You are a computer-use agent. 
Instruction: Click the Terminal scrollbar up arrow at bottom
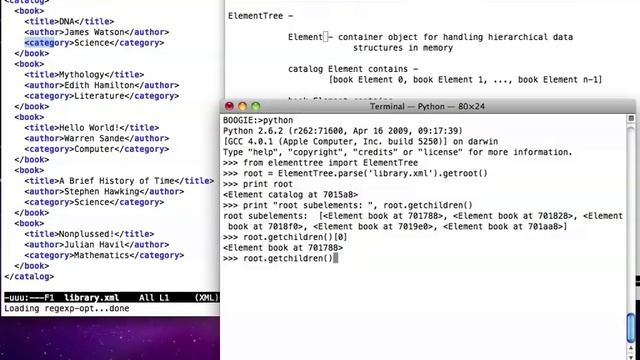[631, 348]
